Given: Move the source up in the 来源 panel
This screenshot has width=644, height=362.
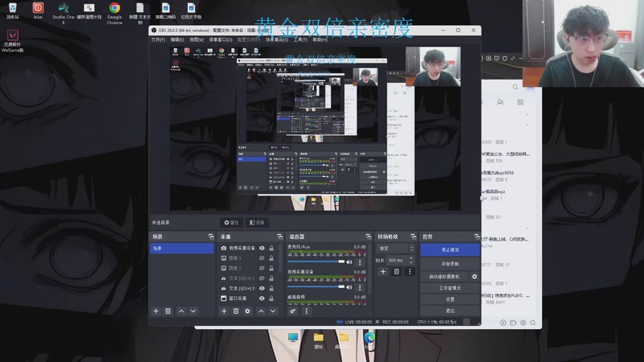Looking at the screenshot, I should 261,311.
